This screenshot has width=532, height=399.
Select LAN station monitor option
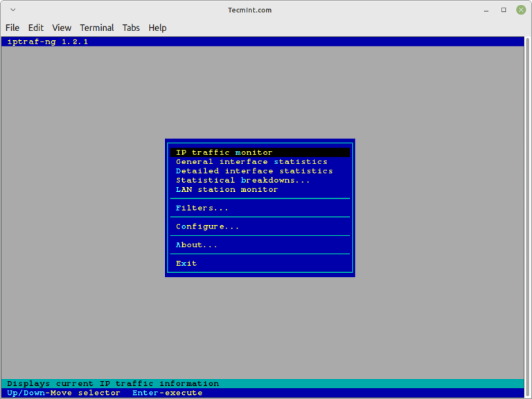click(x=227, y=189)
